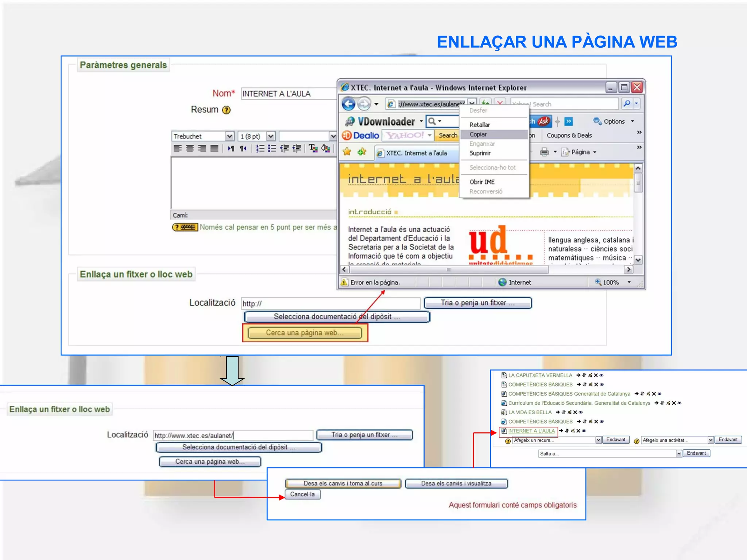Select right-to-left text direction icon
The image size is (747, 560).
243,148
